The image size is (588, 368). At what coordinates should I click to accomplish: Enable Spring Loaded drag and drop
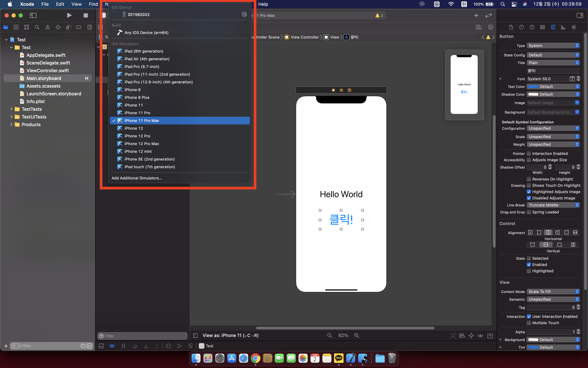tap(529, 212)
